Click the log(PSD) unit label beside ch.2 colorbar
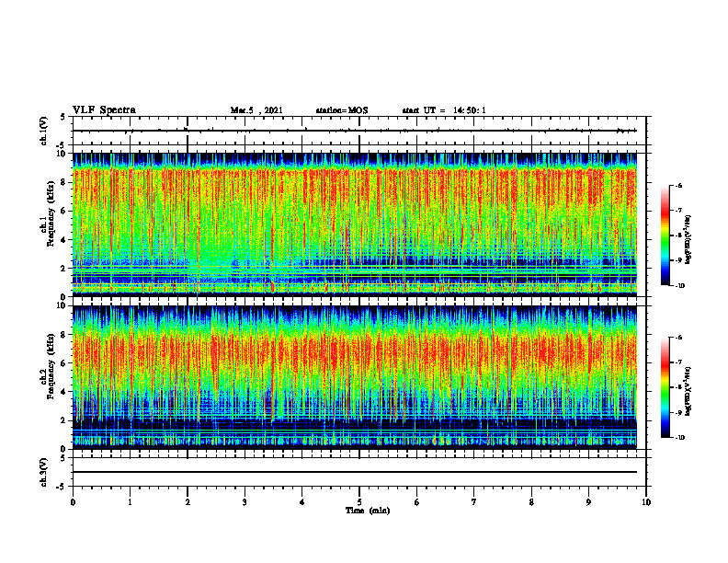This screenshot has height=563, width=728. pyautogui.click(x=689, y=391)
